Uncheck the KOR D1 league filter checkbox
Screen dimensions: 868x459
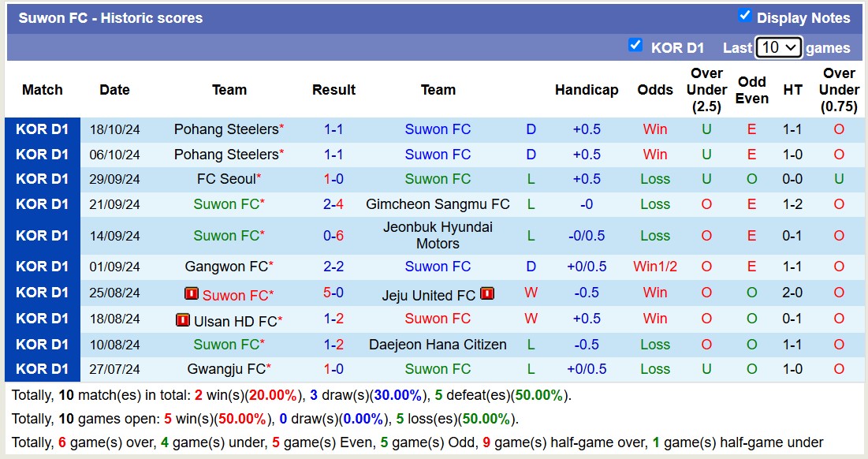(635, 45)
